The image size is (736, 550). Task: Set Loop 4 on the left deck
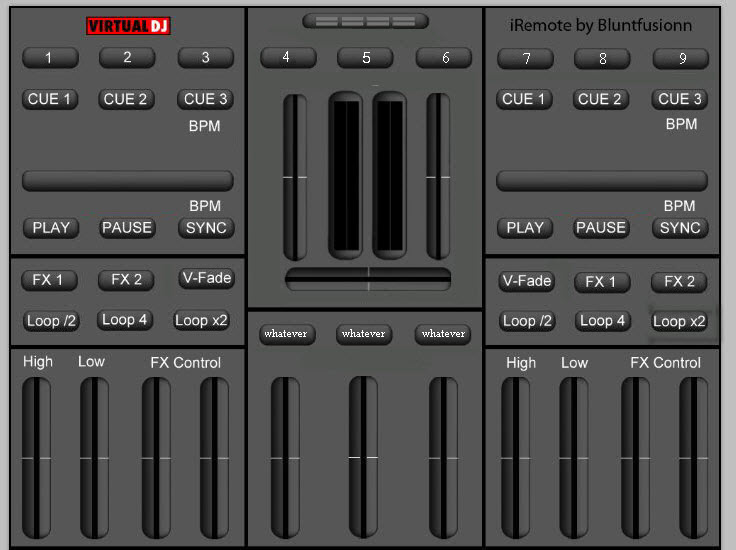(124, 320)
